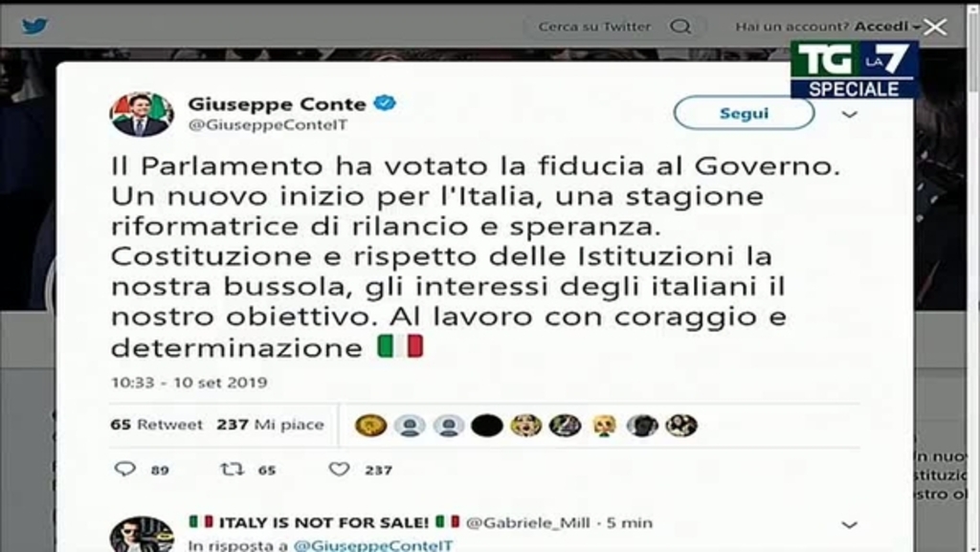Click the reply speech bubble icon

coord(125,469)
